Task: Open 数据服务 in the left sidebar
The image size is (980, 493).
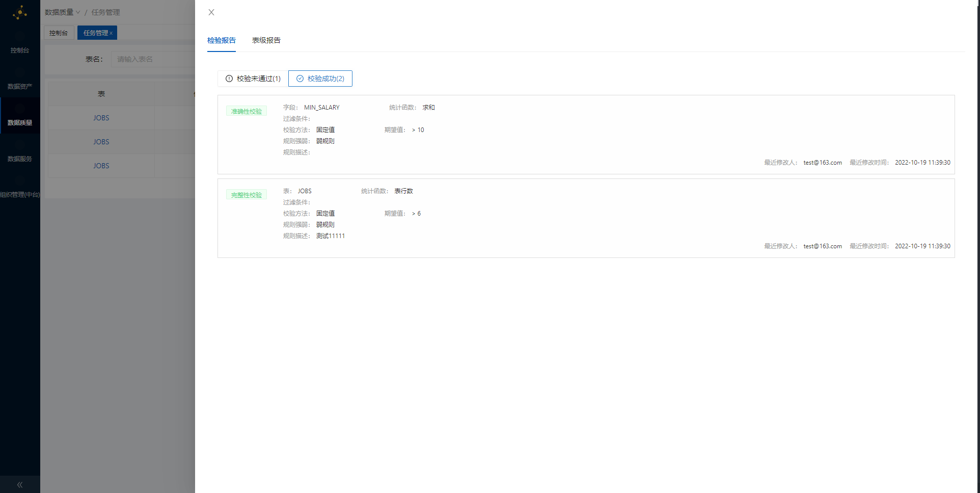Action: [20, 159]
